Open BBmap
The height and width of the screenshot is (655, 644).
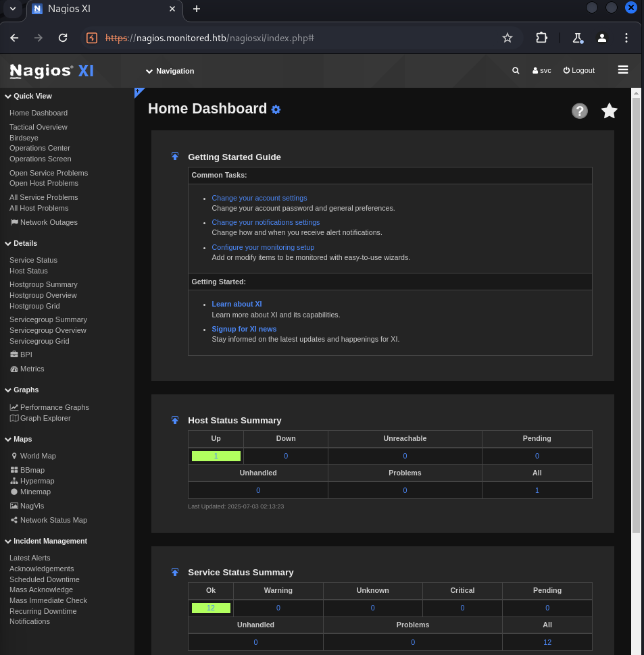pos(28,470)
